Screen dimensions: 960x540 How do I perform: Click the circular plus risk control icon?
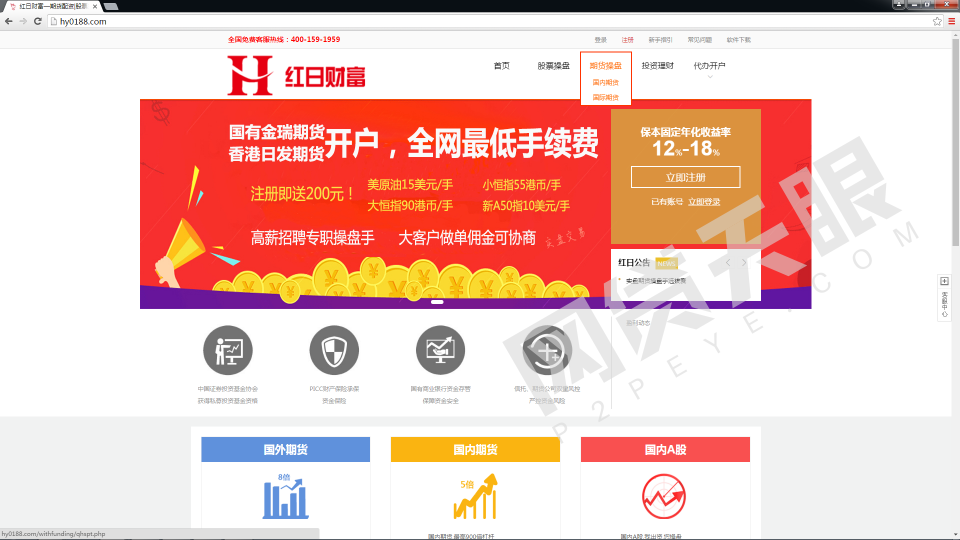pyautogui.click(x=547, y=350)
